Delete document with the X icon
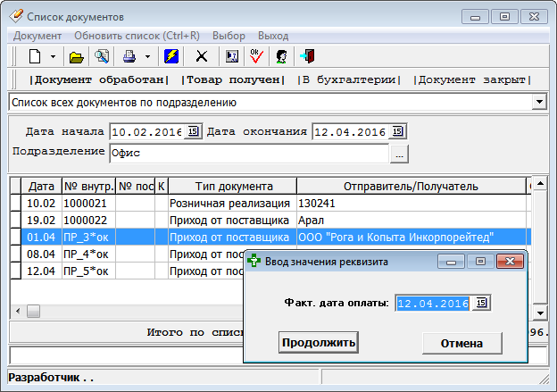557x392 pixels. pyautogui.click(x=202, y=56)
